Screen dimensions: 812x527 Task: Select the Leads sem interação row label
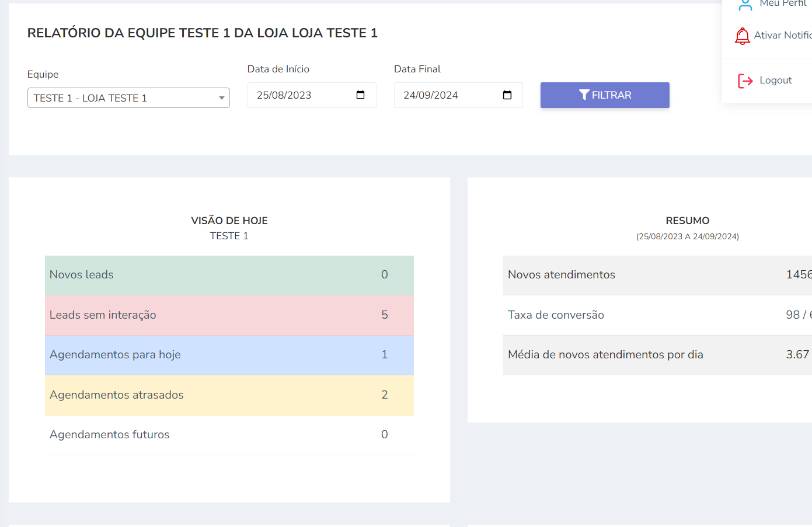point(103,315)
